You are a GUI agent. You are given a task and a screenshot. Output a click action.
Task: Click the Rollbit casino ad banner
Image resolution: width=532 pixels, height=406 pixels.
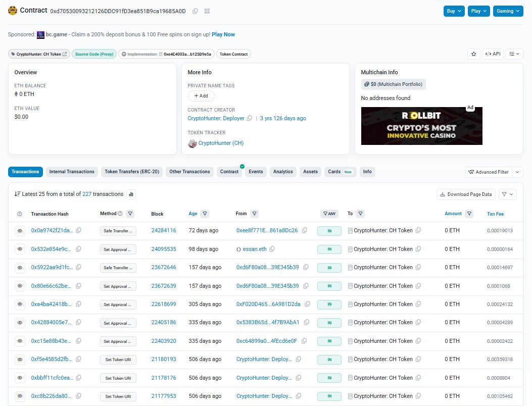[422, 126]
